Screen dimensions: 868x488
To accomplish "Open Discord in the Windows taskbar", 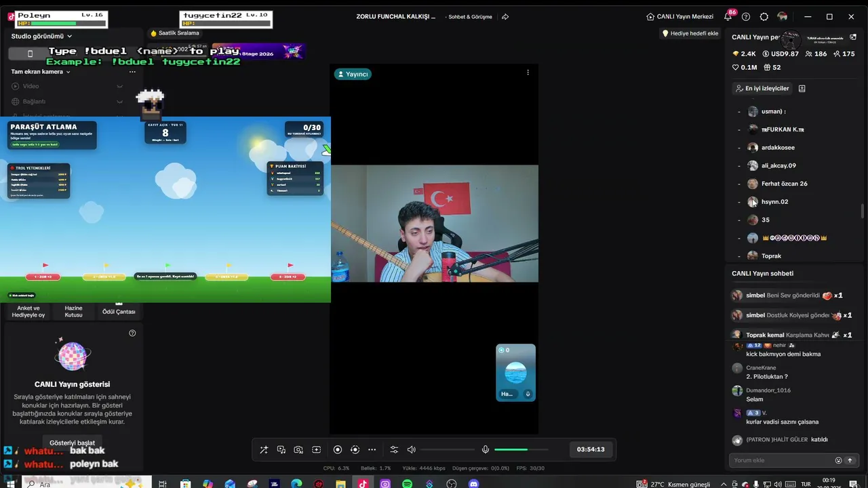I will click(473, 484).
